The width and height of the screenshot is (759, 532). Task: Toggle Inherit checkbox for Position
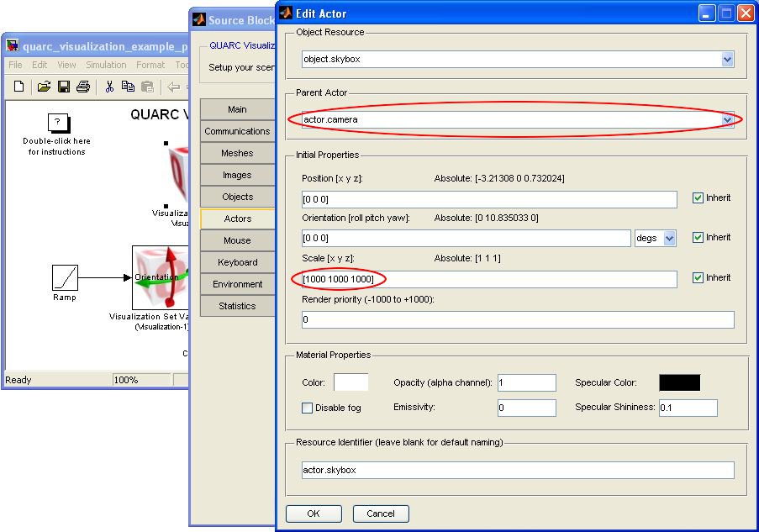pyautogui.click(x=698, y=198)
